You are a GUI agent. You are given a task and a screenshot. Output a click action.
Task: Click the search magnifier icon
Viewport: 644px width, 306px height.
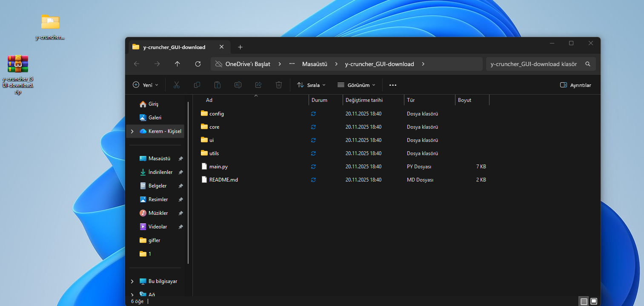tap(588, 64)
